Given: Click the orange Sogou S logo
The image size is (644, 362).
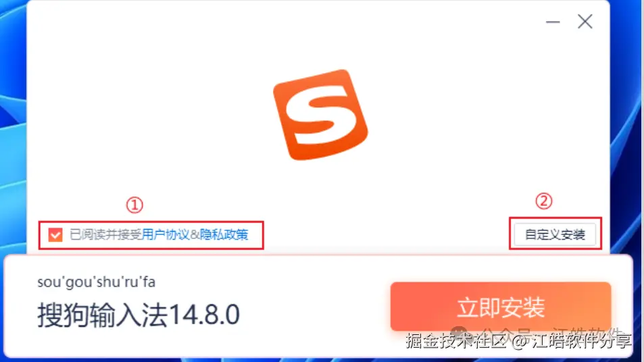Looking at the screenshot, I should (321, 115).
